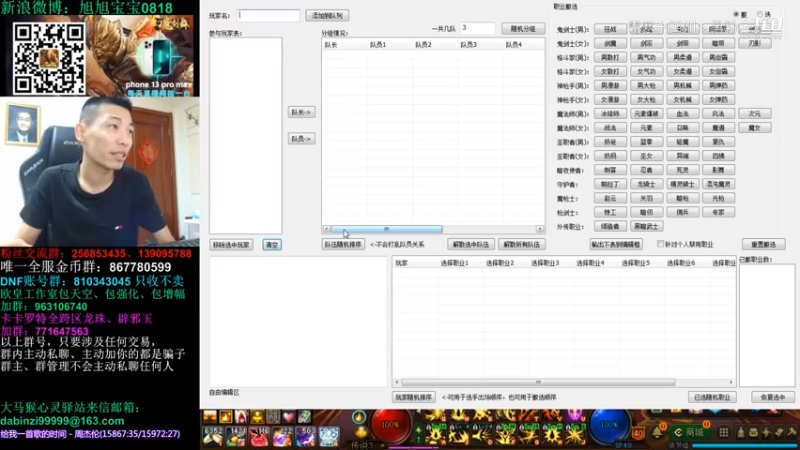The image size is (800, 450).
Task: Click the white-haired character portrait buff icon
Action: (x=241, y=417)
